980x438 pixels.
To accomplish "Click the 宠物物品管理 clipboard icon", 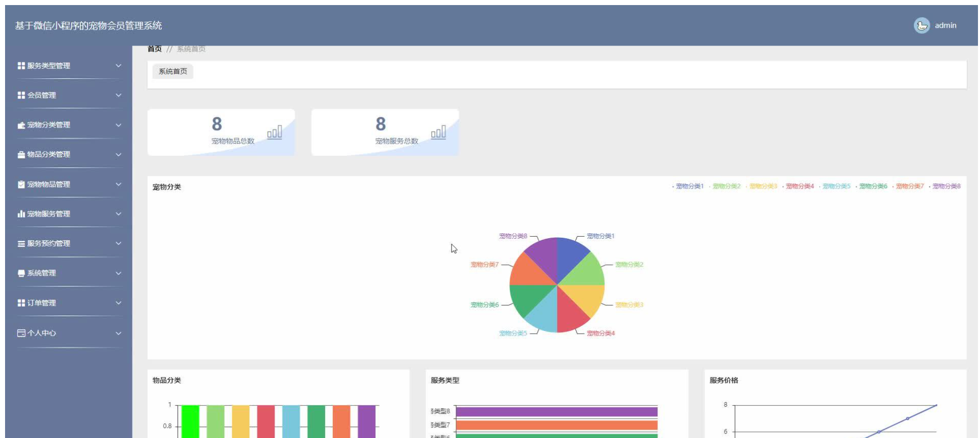I will [21, 184].
